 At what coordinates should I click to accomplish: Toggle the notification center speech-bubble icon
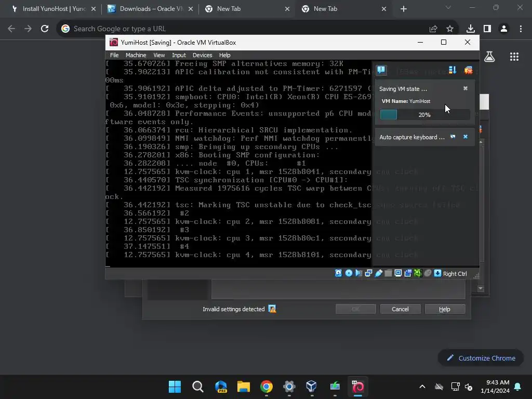point(381,70)
